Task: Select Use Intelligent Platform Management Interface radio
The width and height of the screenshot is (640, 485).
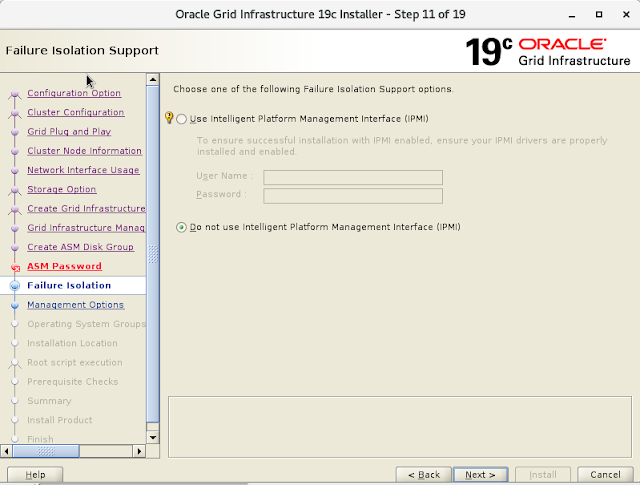Action: coord(181,119)
